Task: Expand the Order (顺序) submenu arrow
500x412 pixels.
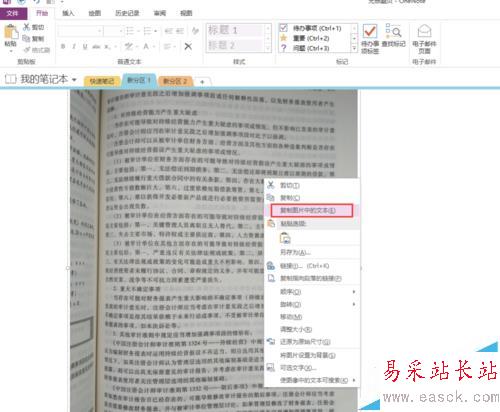Action: 354,292
